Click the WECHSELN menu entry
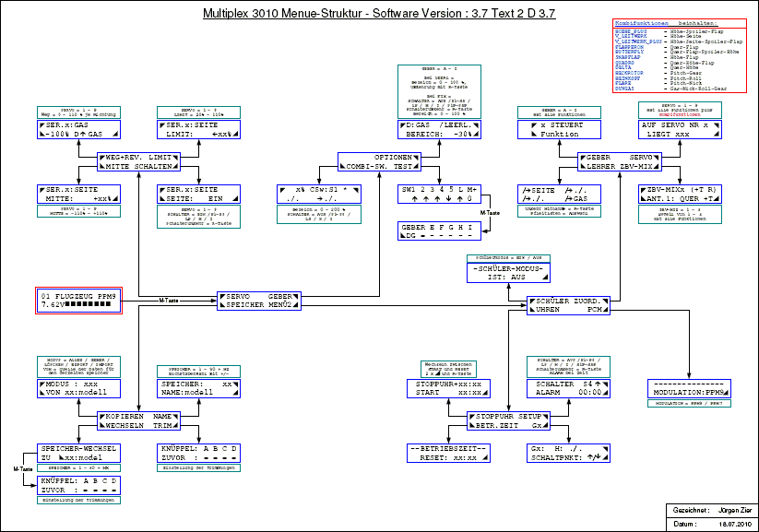759x532 pixels. point(125,425)
